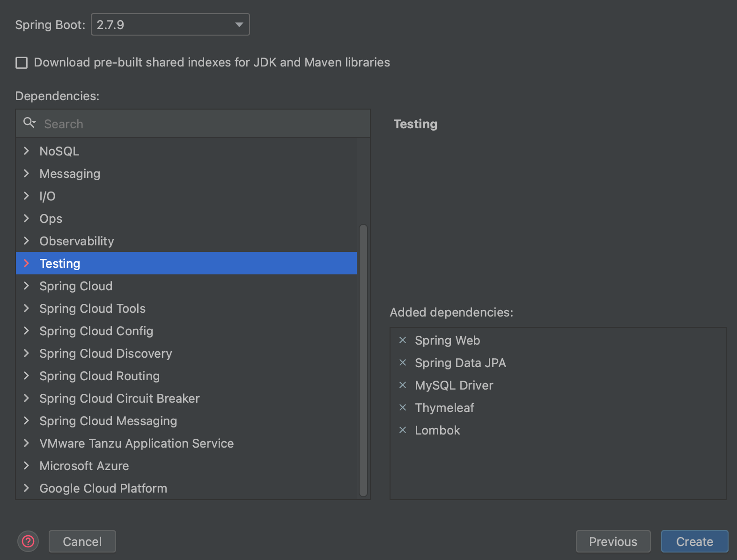Expand the Messaging category
The height and width of the screenshot is (560, 737).
tap(26, 173)
